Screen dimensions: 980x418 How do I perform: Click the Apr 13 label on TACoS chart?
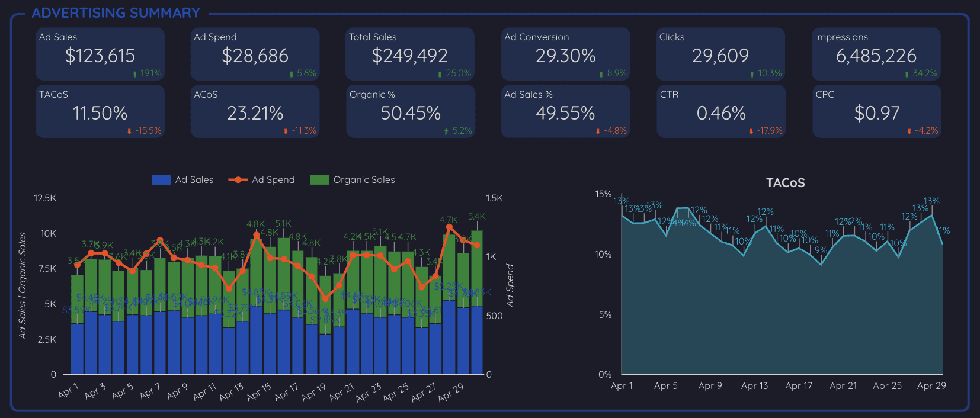tap(754, 385)
